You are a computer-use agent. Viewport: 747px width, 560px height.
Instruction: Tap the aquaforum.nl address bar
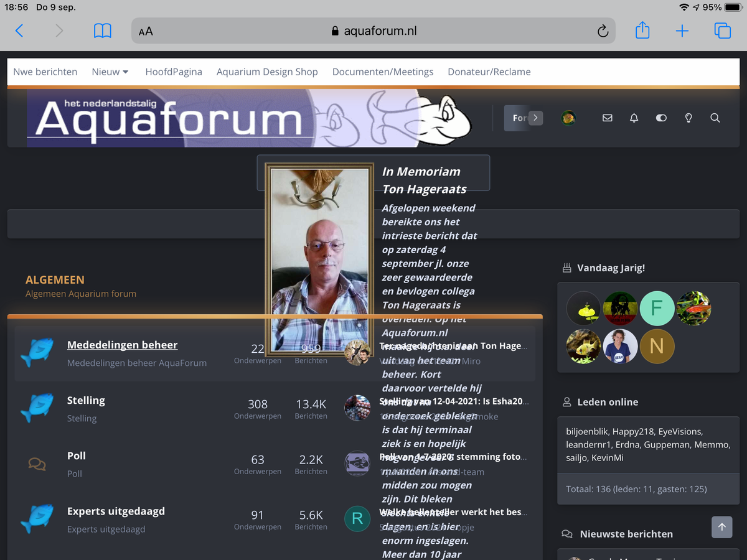[x=374, y=31]
